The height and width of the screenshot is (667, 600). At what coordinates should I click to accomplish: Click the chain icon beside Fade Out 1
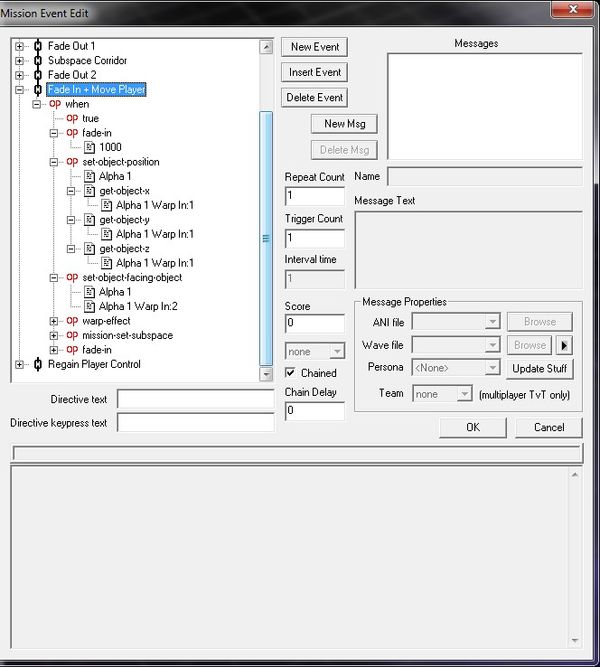tap(37, 46)
